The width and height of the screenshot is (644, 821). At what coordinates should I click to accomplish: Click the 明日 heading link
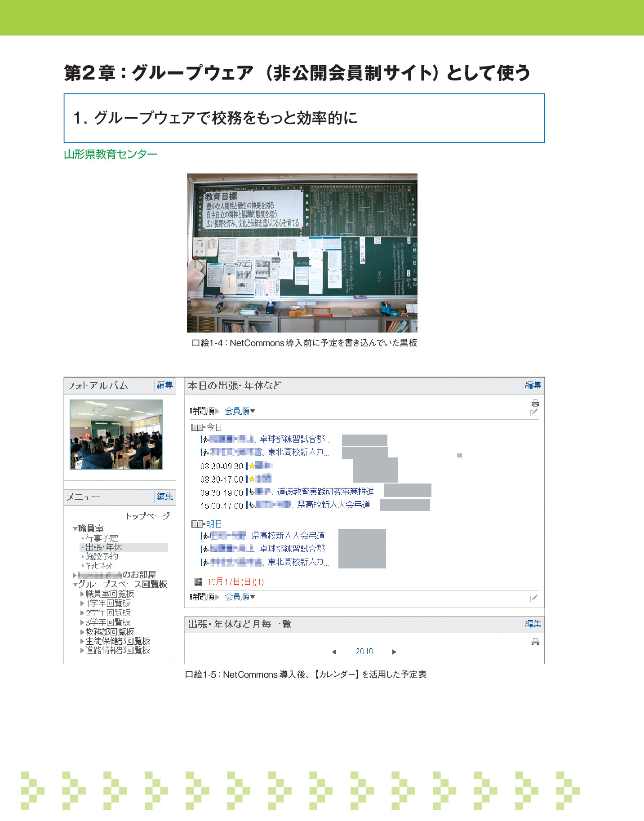click(x=214, y=524)
